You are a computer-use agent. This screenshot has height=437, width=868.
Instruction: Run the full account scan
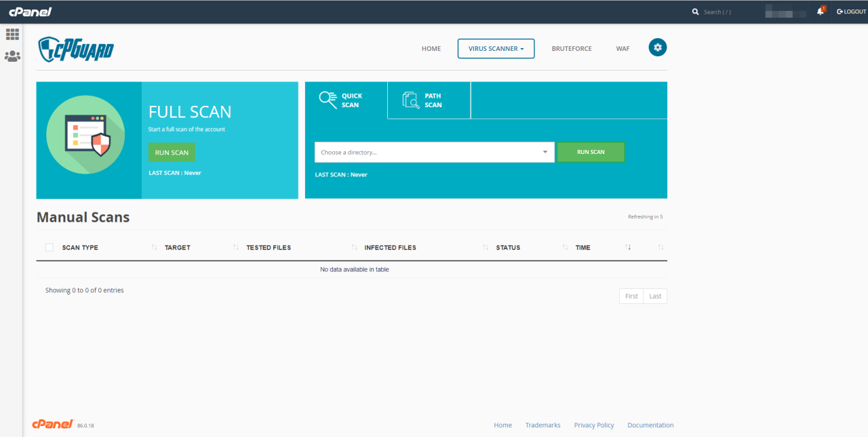tap(171, 152)
